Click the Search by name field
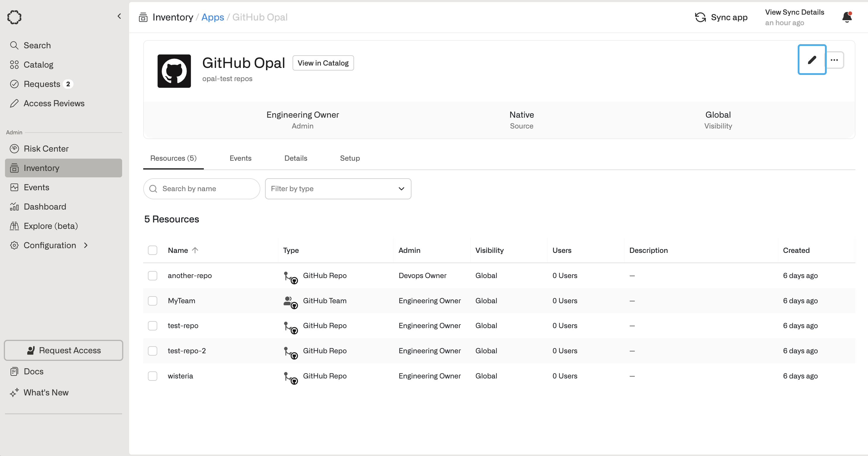868x456 pixels. [x=206, y=188]
